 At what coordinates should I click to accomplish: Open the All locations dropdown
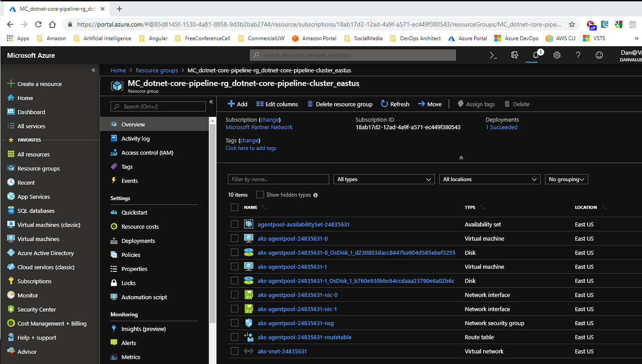point(489,179)
